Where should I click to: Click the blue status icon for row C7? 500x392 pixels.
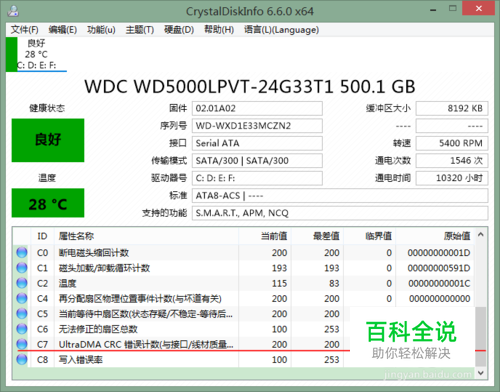[22, 344]
